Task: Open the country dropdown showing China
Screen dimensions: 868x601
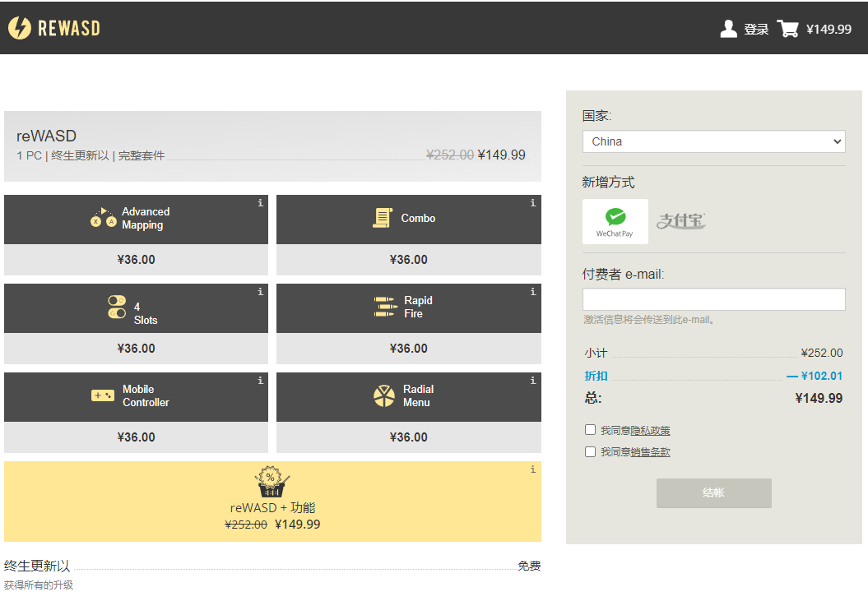Action: pyautogui.click(x=713, y=141)
